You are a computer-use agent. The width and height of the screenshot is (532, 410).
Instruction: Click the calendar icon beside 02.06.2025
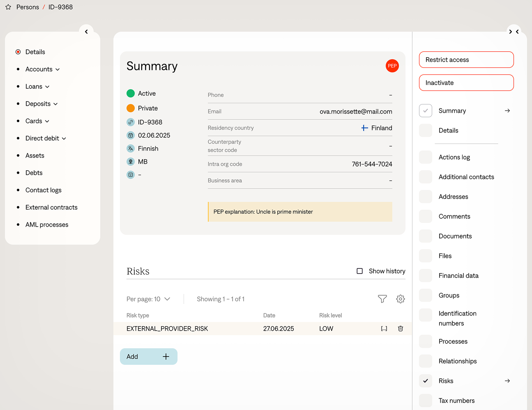[x=131, y=135]
